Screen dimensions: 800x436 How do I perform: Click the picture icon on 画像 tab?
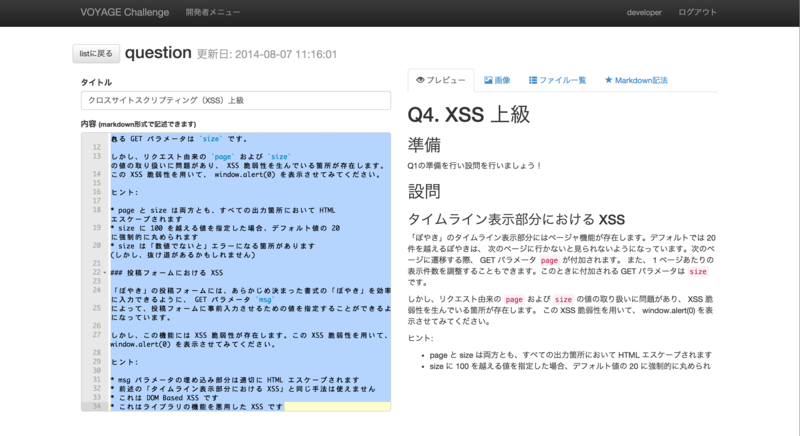488,80
